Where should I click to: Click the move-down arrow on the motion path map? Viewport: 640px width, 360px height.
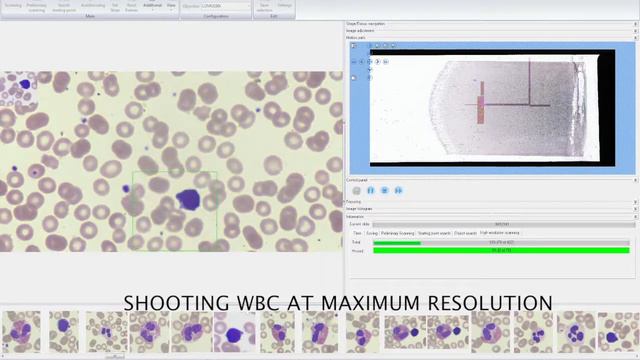369,70
